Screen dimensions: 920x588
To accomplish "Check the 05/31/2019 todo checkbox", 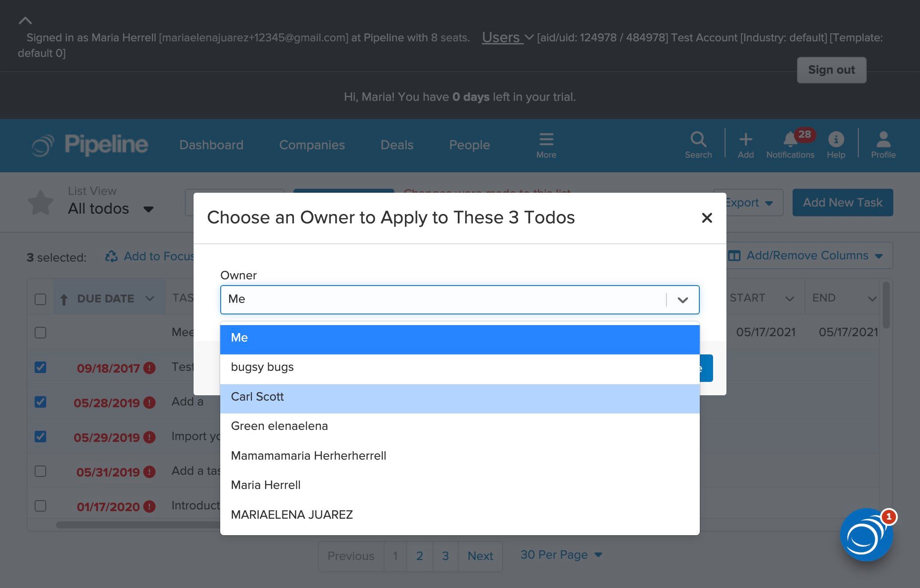I will point(40,471).
